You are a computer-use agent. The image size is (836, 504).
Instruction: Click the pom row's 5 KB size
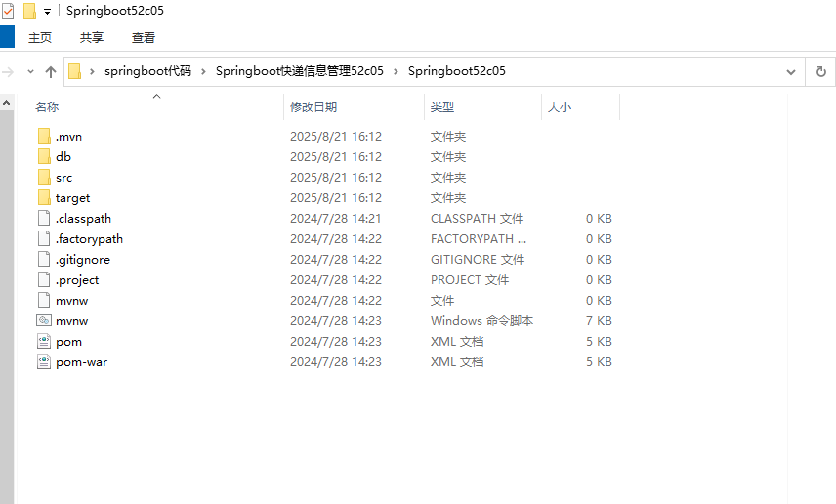coord(599,342)
